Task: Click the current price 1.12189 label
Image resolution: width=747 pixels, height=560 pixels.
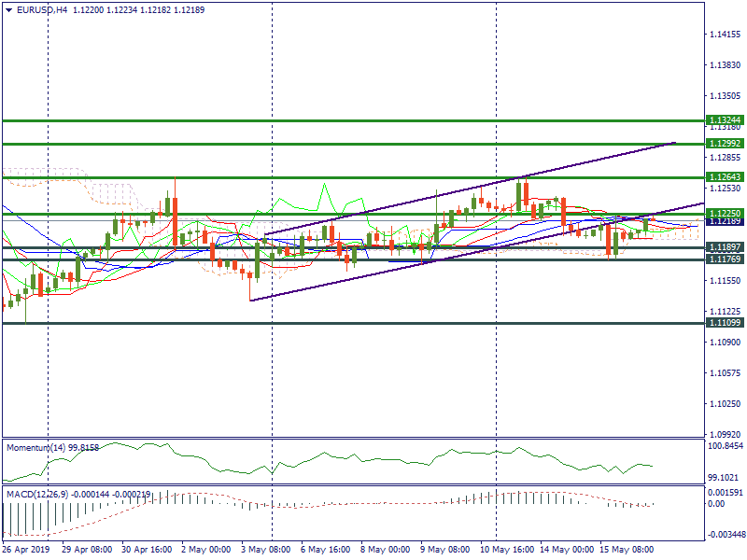Action: (x=725, y=222)
